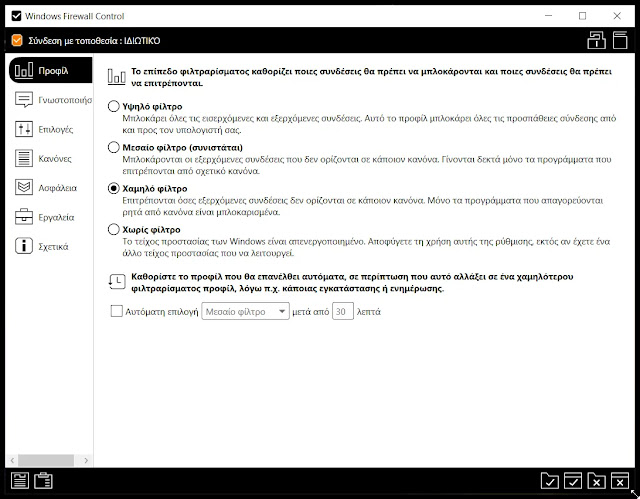Click the connections log icon at bottom left
The image size is (640, 499).
pyautogui.click(x=20, y=481)
